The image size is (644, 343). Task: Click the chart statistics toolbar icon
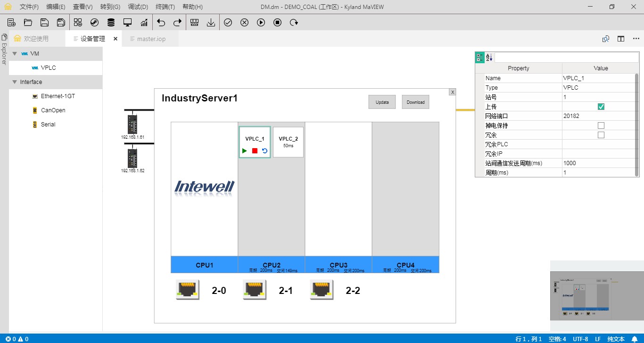click(x=144, y=23)
